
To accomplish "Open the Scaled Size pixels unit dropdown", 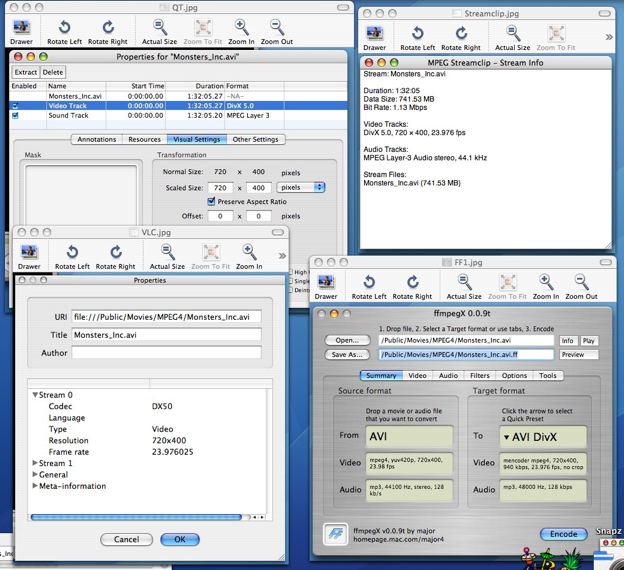I will (x=301, y=187).
